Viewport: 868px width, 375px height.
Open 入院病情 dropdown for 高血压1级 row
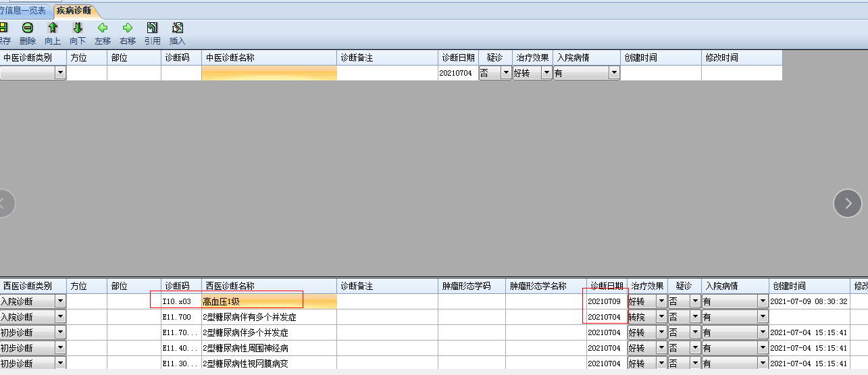pyautogui.click(x=763, y=301)
